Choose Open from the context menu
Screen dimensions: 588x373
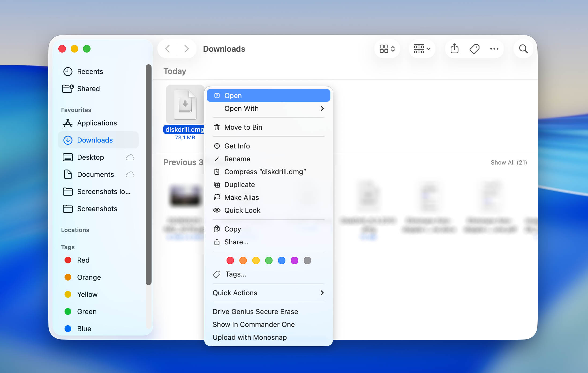point(268,96)
